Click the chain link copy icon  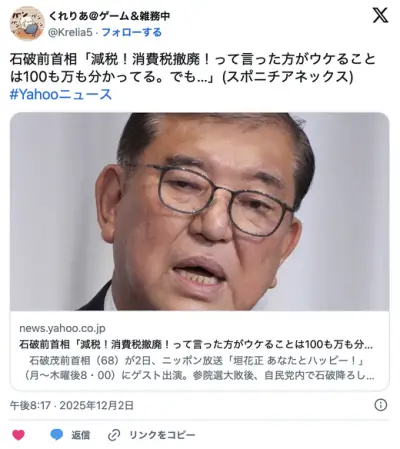point(114,435)
